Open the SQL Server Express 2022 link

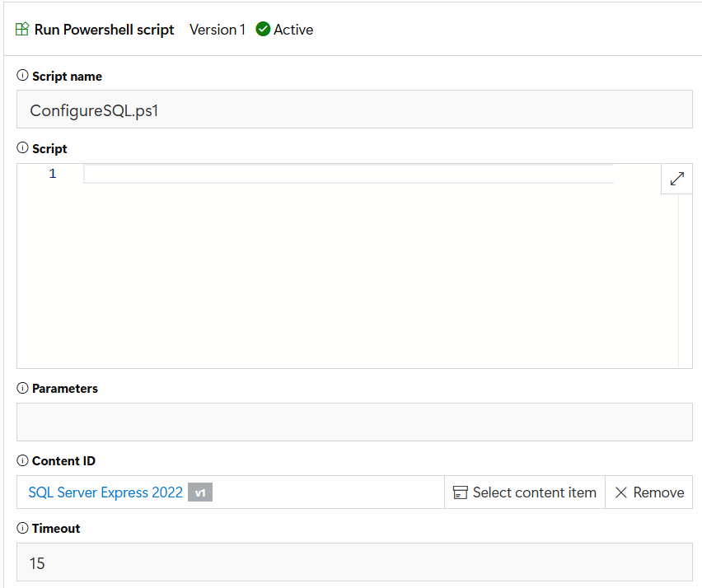105,492
